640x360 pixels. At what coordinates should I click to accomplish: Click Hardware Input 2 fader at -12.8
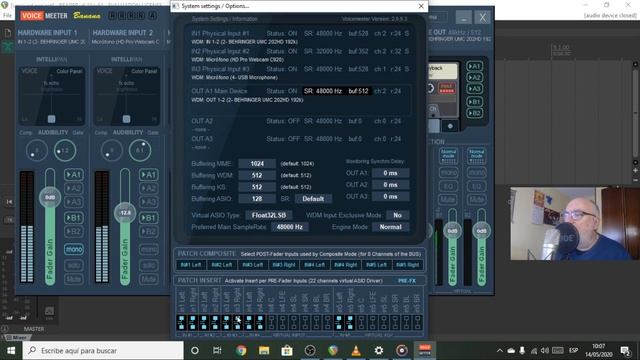(x=125, y=213)
